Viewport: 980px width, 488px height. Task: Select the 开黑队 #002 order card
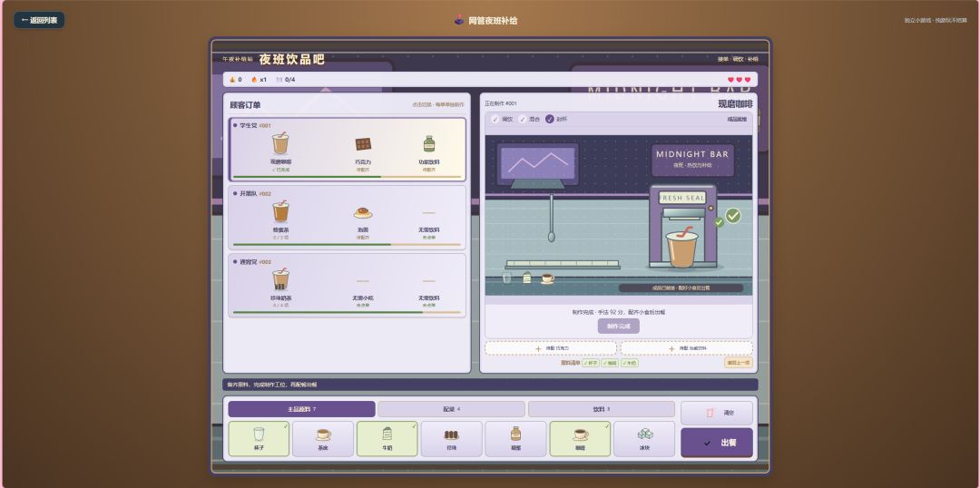(x=347, y=218)
